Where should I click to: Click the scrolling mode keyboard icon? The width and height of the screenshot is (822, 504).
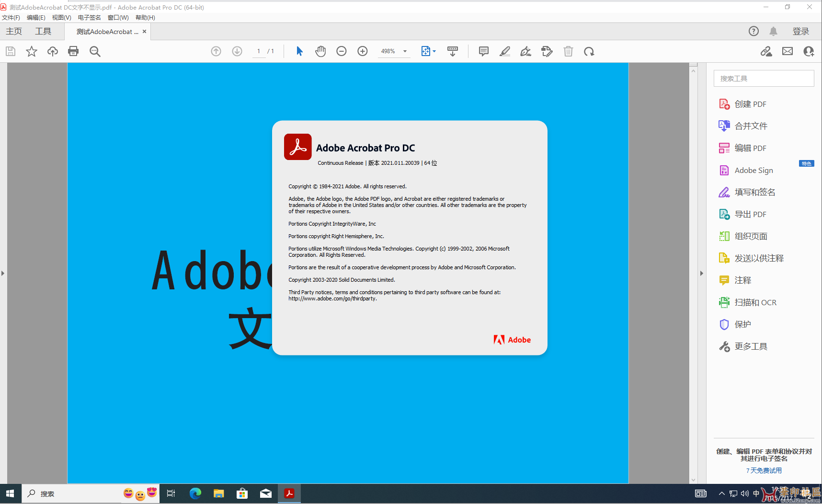(453, 51)
